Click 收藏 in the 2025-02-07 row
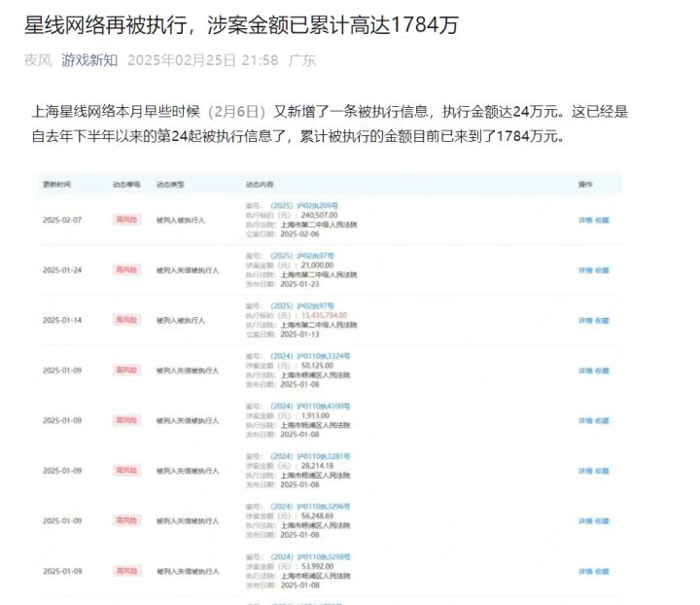The image size is (700, 605). [602, 220]
